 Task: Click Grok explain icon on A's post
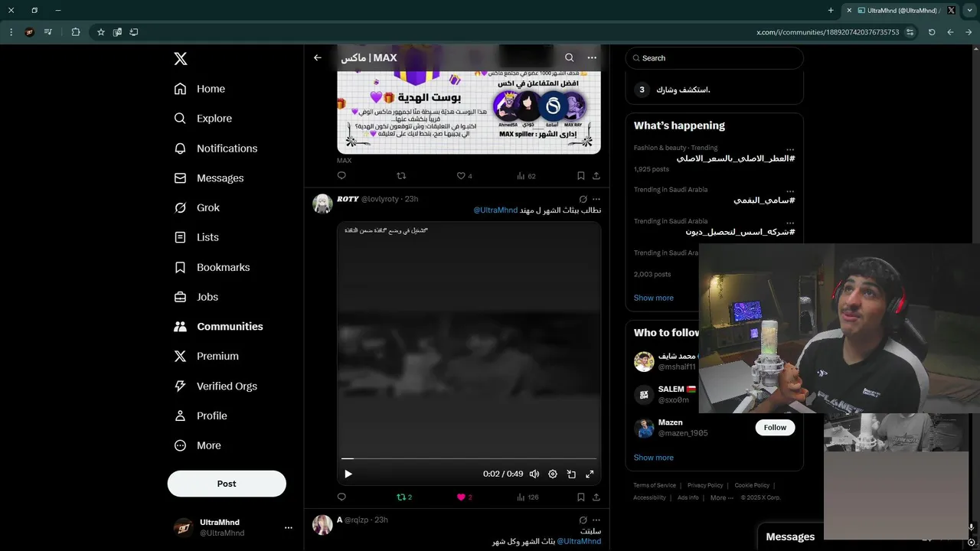pos(583,520)
